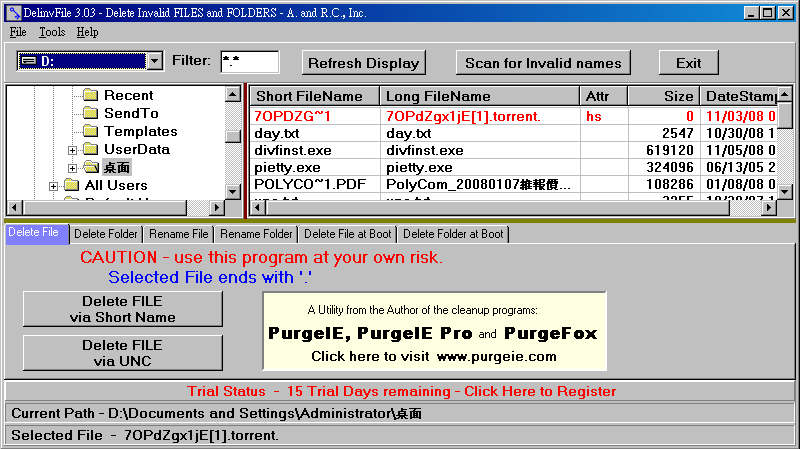Click folder tree scroll down arrow

pos(233,192)
